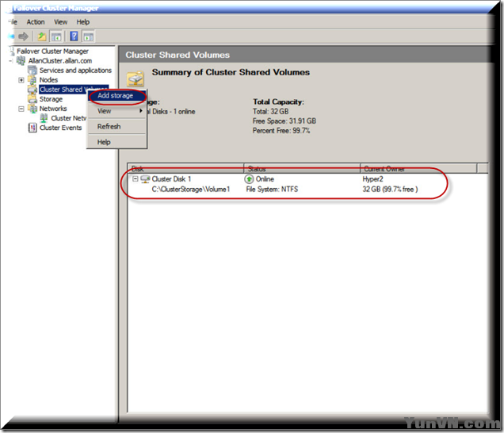Open the Help menu in menu bar
504x433 pixels.
83,22
